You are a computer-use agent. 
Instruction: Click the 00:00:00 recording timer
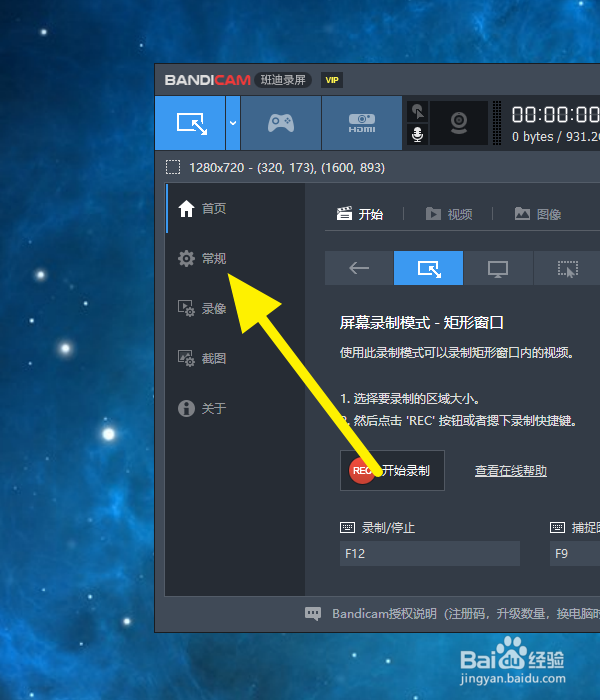[556, 114]
